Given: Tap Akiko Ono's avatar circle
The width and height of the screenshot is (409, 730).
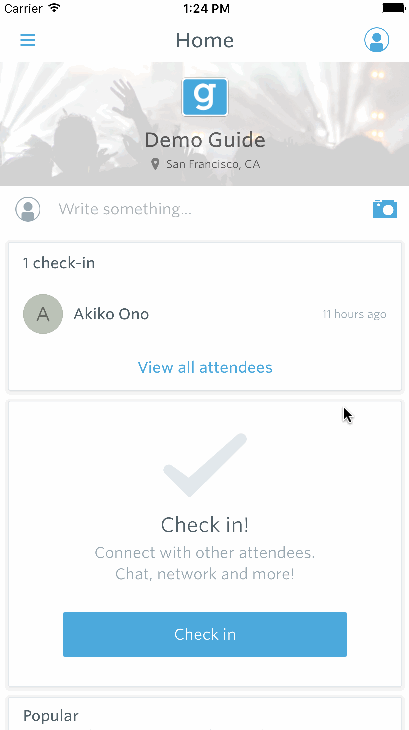Looking at the screenshot, I should [x=43, y=314].
